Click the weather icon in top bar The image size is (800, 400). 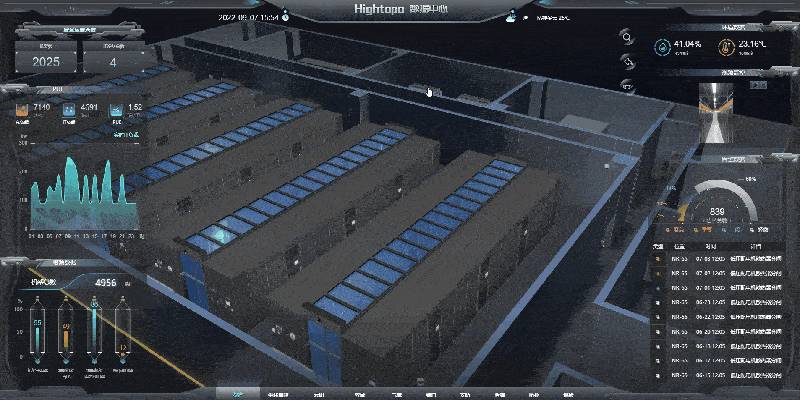(512, 15)
